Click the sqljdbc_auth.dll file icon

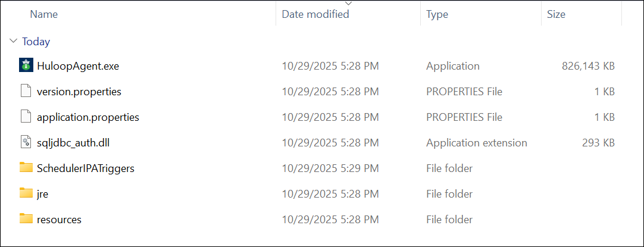click(x=25, y=142)
